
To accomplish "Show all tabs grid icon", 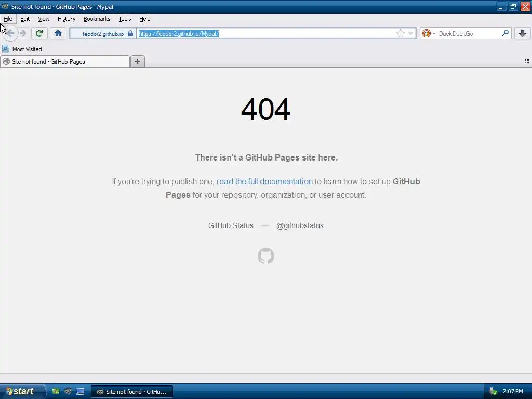I will [527, 61].
